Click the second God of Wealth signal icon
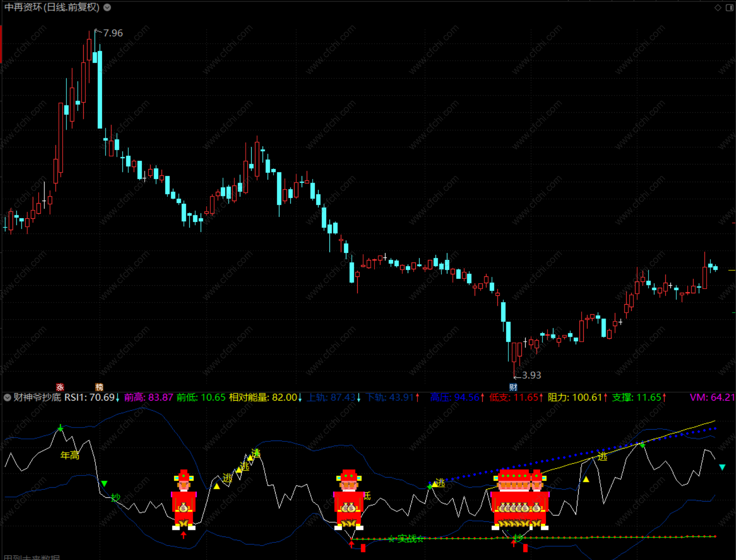Viewport: 736px width, 560px height. pyautogui.click(x=349, y=499)
